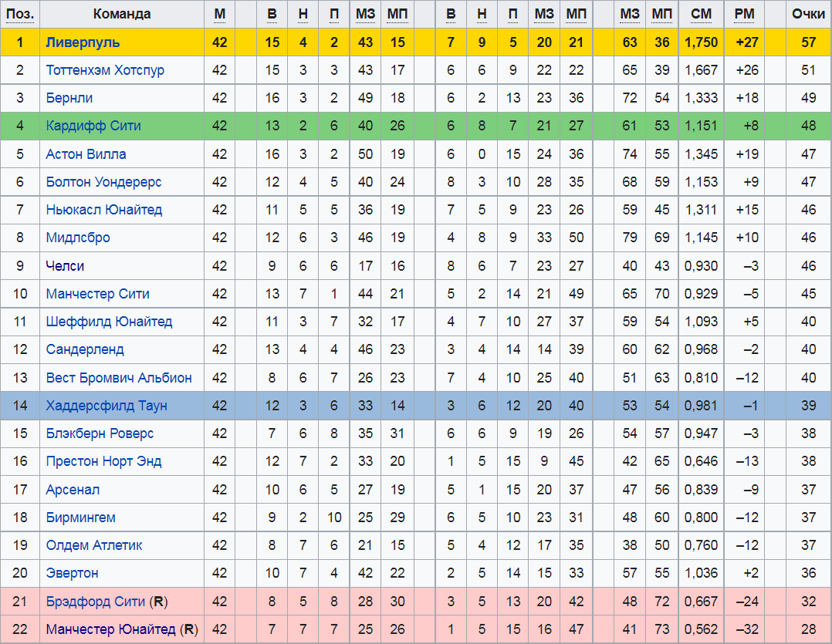Open the Кардифф Сити link

(x=93, y=126)
